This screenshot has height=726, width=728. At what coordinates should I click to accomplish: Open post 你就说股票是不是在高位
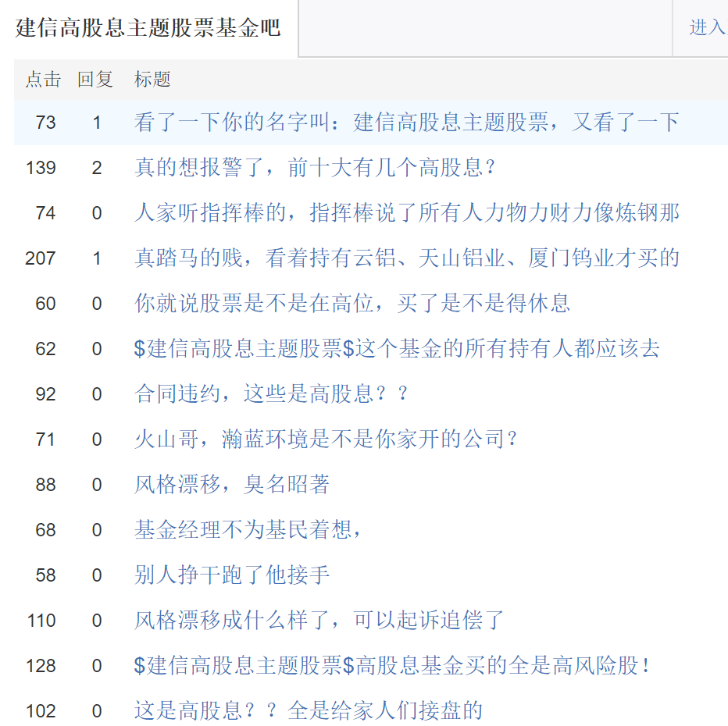pyautogui.click(x=352, y=304)
